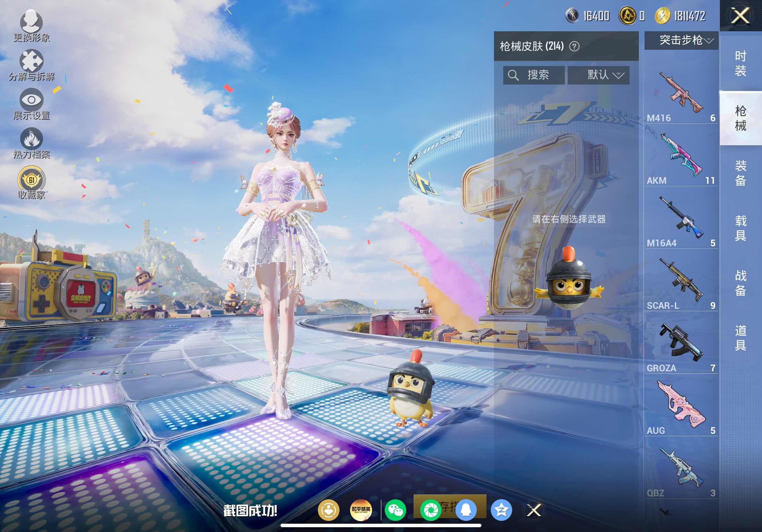Share screenshot to Qzone star icon
Viewport: 762px width, 532px height.
tap(501, 510)
